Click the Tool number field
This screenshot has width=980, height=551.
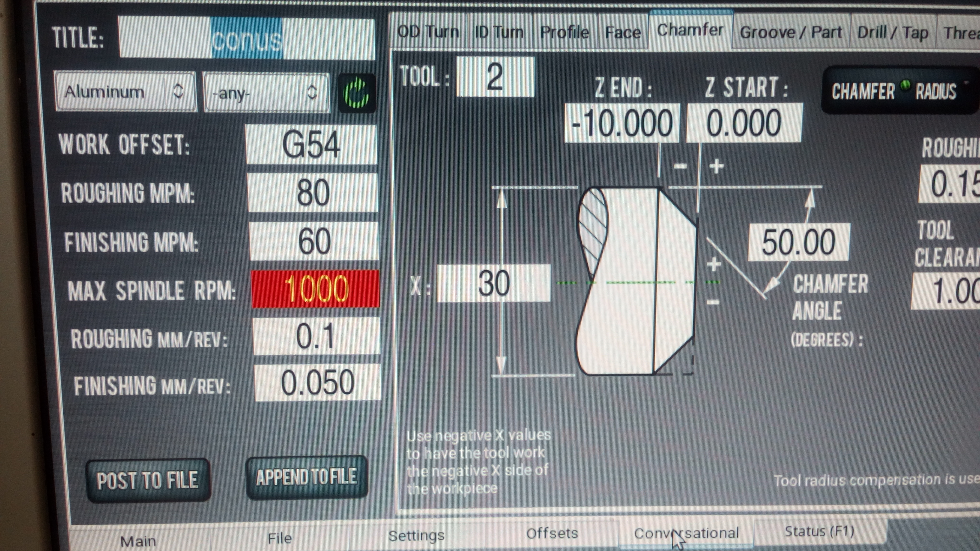click(495, 77)
